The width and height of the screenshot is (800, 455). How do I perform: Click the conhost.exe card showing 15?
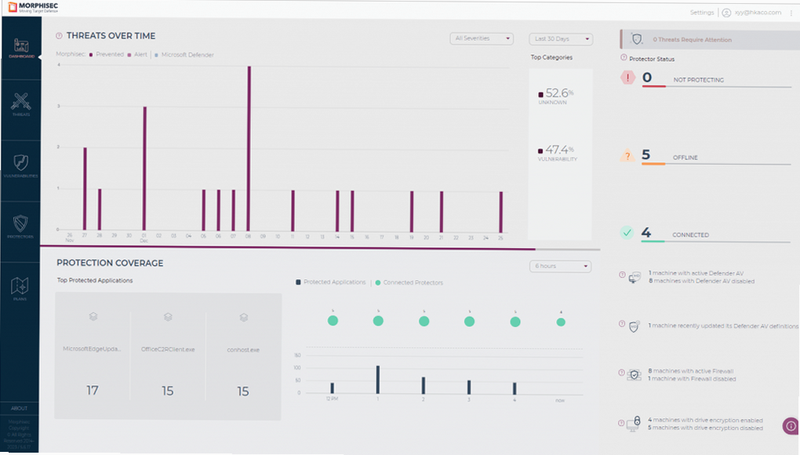243,356
